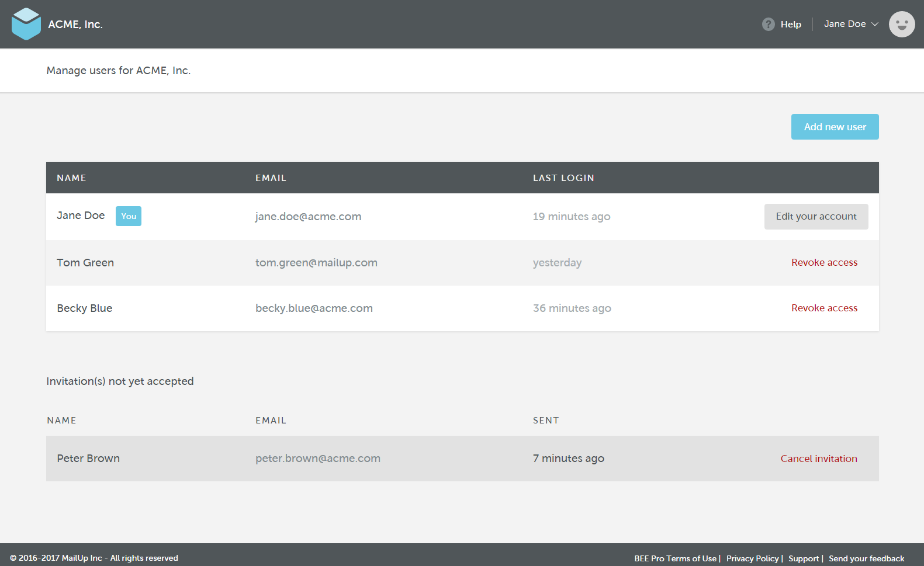The image size is (924, 566).
Task: Select tom.green@mailup.com email address
Action: 316,263
